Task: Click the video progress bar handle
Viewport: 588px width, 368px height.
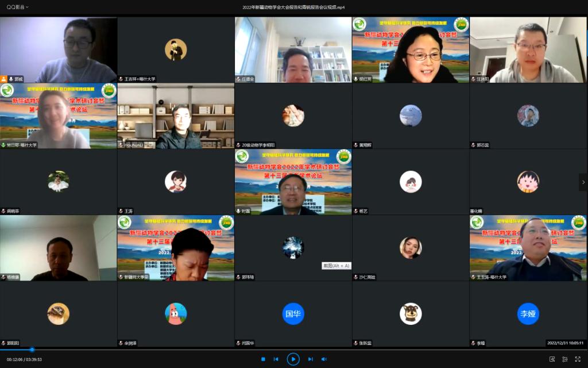Action: (x=32, y=350)
